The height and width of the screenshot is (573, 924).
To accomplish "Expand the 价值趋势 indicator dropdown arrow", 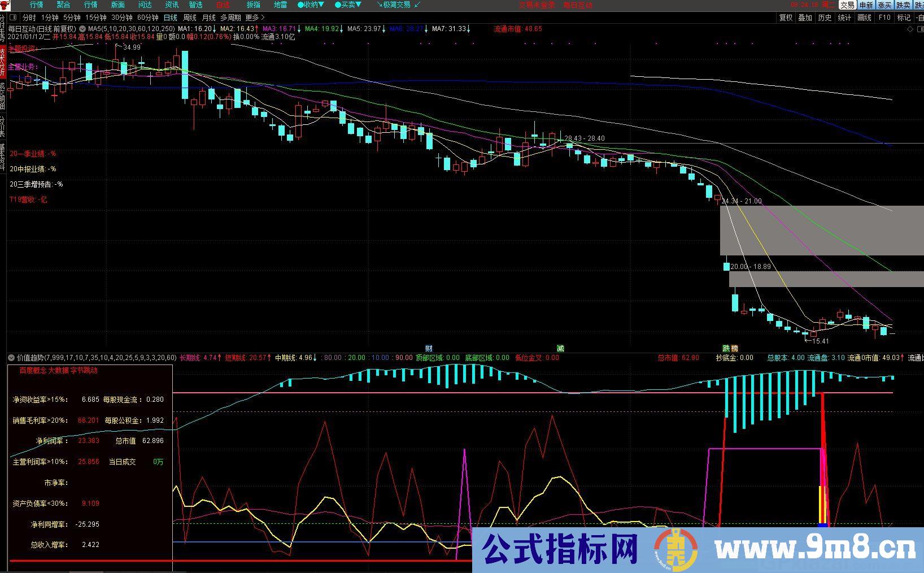I will click(x=11, y=358).
